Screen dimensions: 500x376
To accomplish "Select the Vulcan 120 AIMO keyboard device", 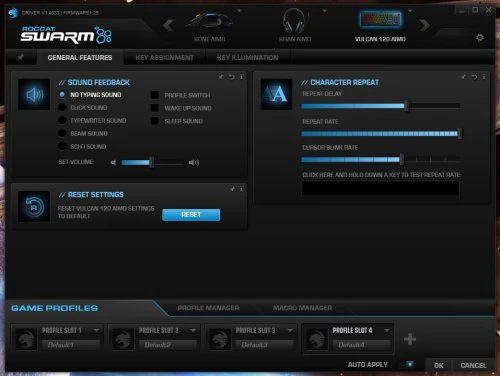I will [x=380, y=26].
